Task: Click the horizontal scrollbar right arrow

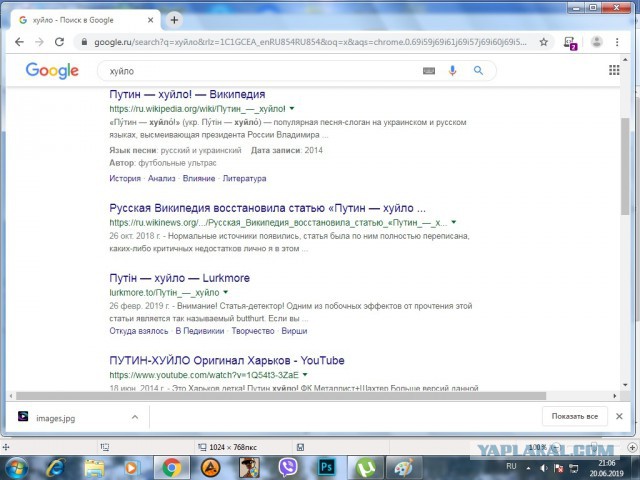Action: (615, 396)
